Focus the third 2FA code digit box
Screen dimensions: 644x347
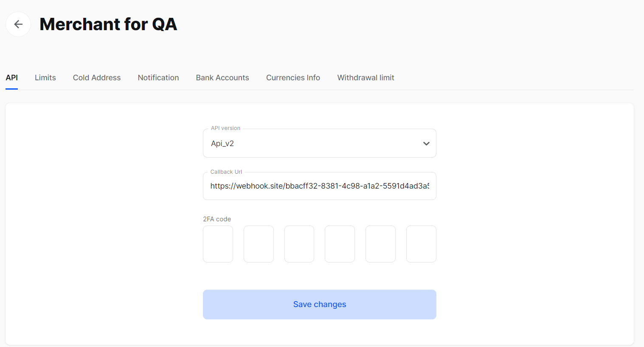pyautogui.click(x=299, y=244)
